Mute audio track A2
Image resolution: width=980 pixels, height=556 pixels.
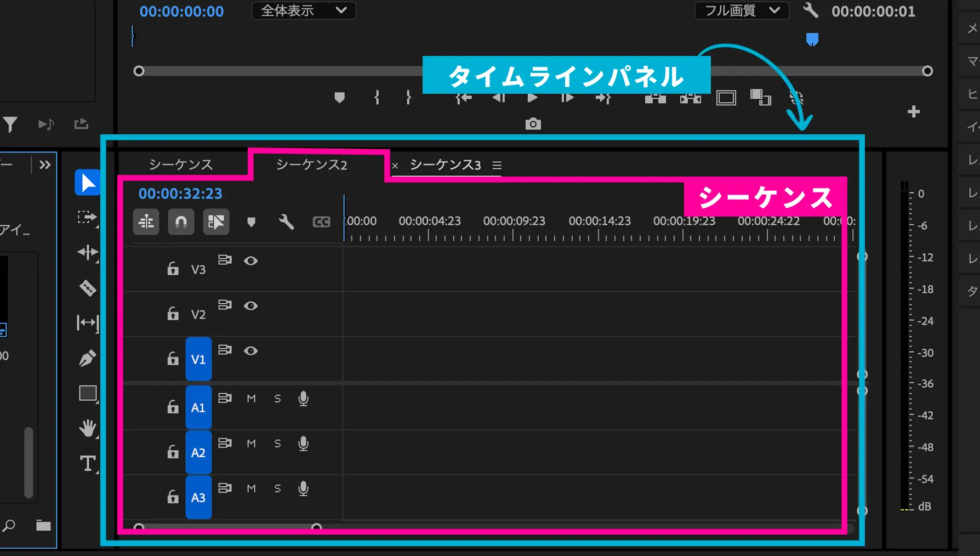(x=252, y=444)
